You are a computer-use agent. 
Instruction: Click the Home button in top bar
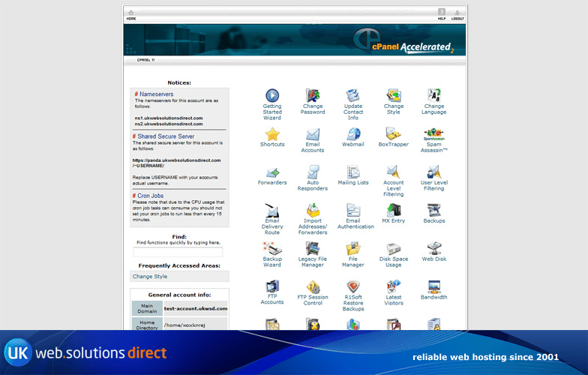pos(131,14)
